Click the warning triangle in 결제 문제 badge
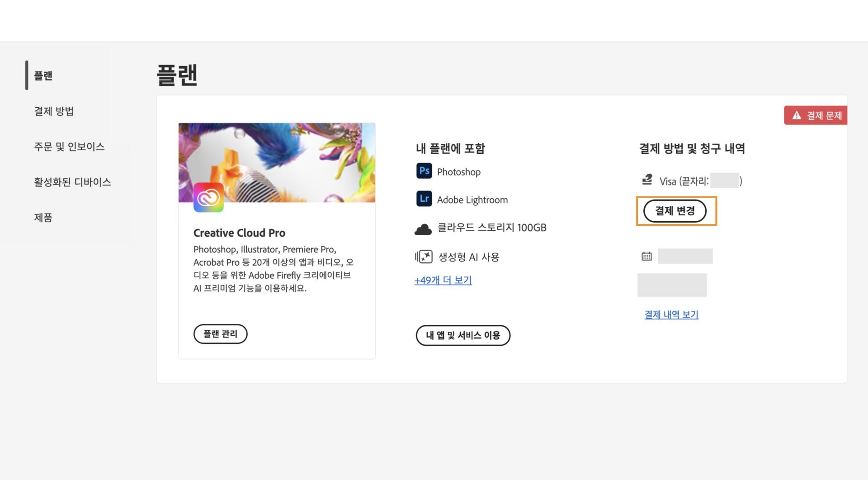 [x=796, y=115]
